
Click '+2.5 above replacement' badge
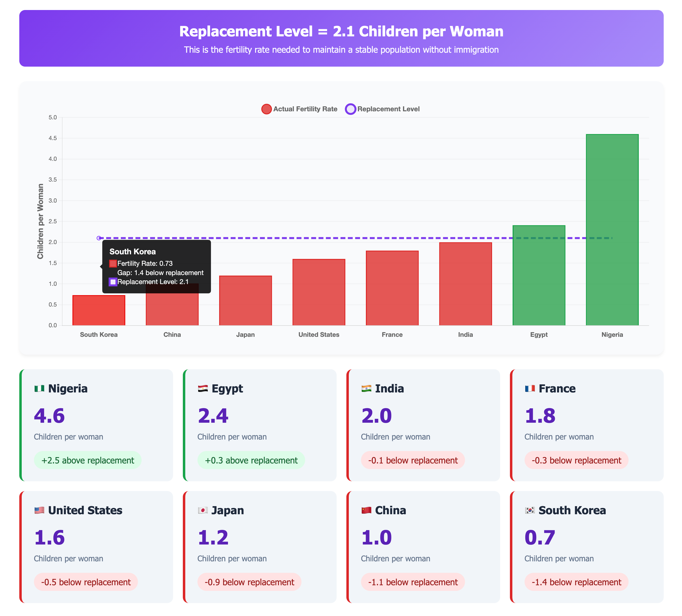pyautogui.click(x=88, y=460)
